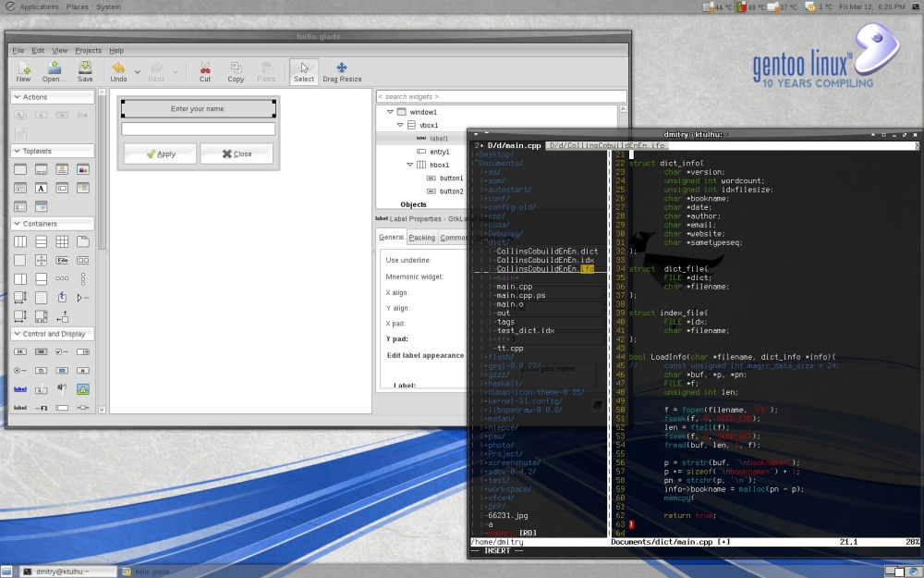Pick the Dialog Box toplevel palette icon
The width and height of the screenshot is (924, 578).
click(42, 170)
